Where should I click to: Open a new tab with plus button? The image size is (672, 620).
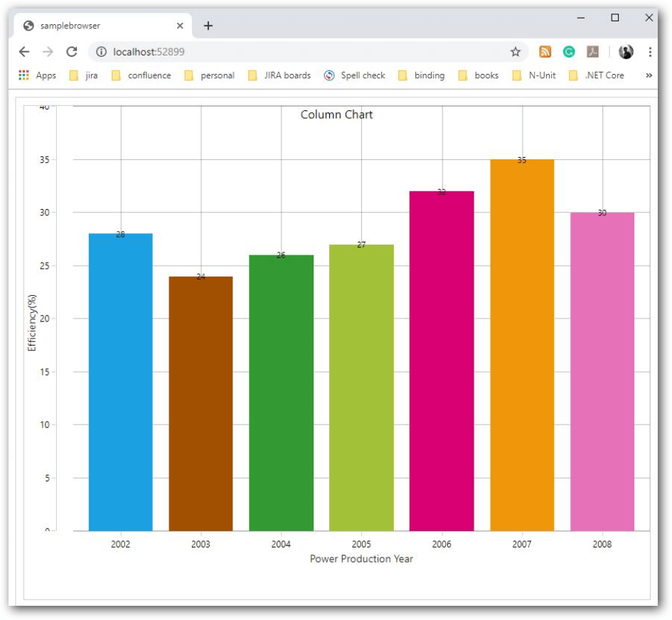(208, 26)
